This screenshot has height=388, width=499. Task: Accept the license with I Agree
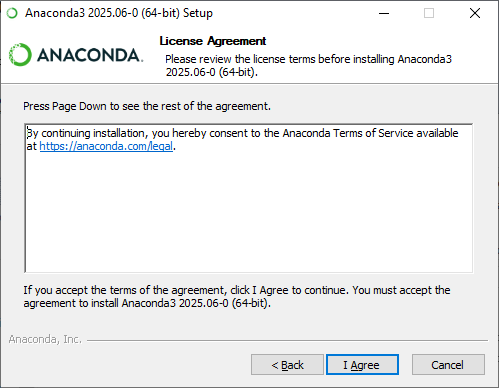[362, 365]
